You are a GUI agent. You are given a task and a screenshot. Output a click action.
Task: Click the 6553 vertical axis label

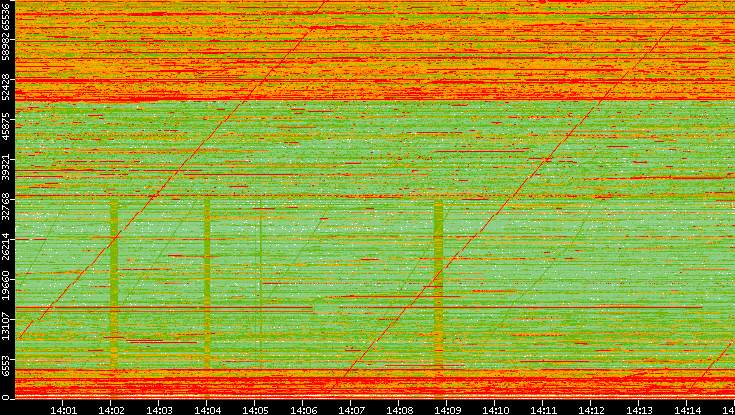(x=7, y=365)
